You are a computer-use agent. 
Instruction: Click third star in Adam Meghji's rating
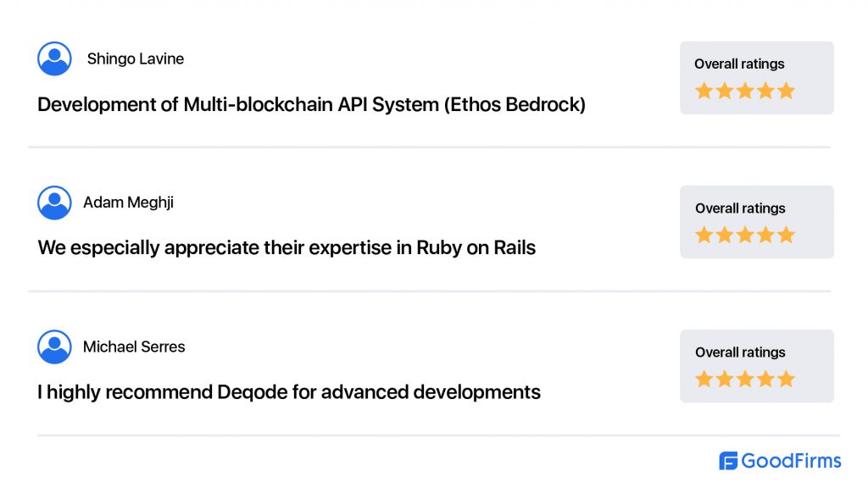745,236
